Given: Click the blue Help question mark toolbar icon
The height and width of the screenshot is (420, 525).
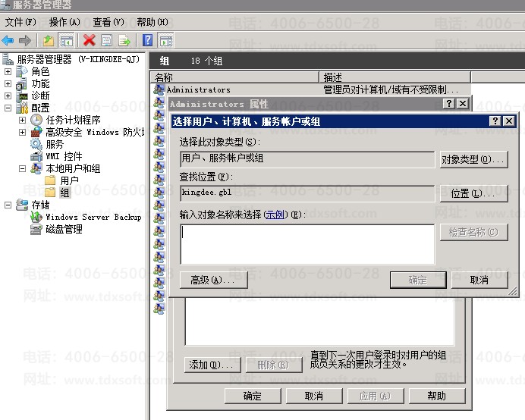Looking at the screenshot, I should (148, 40).
